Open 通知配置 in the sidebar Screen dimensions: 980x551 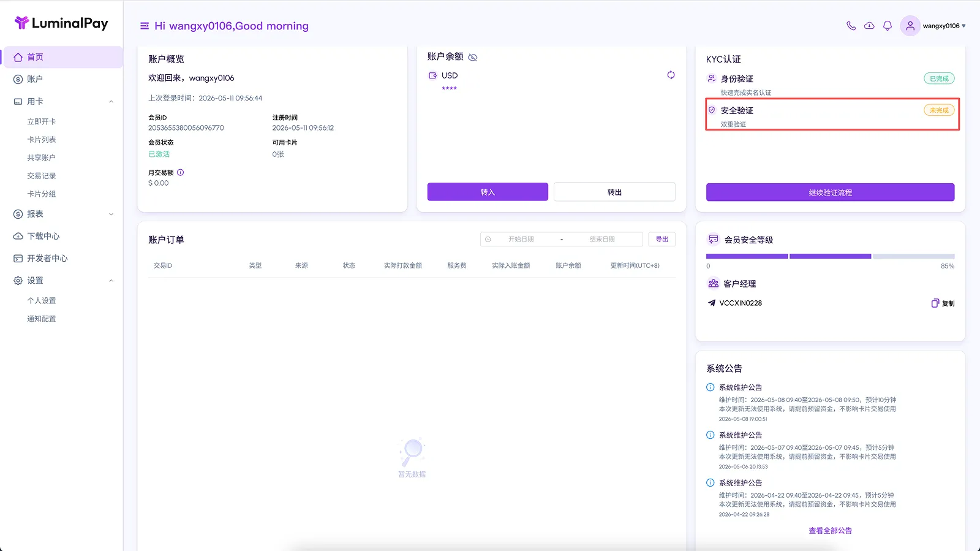coord(42,319)
